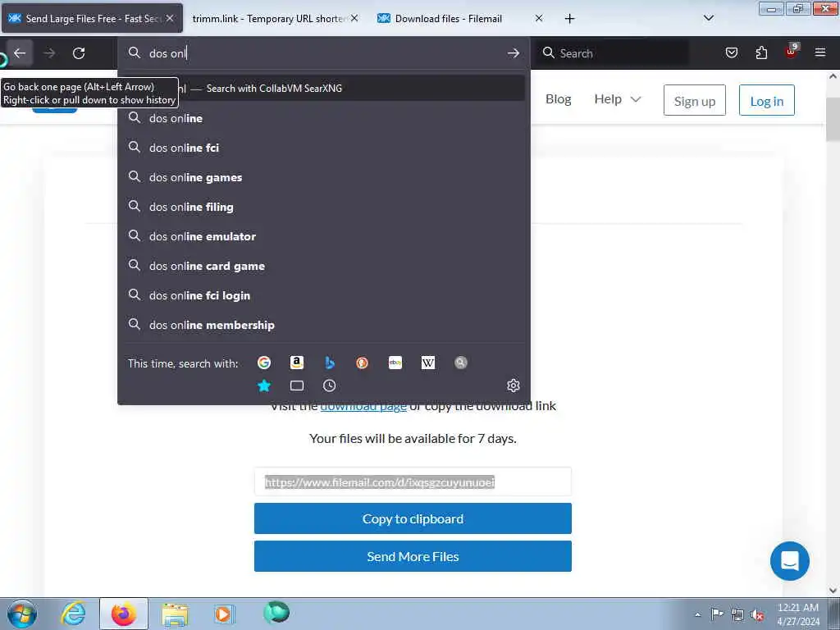Click Copy to clipboard button

point(413,518)
